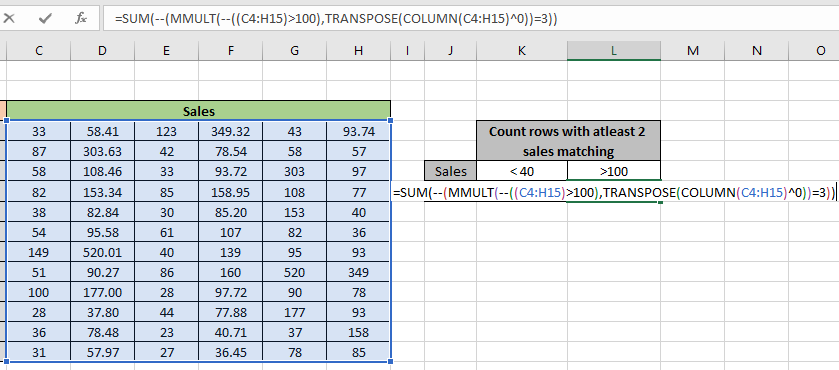Select column L header
Viewport: 839px width, 370px height.
coord(614,51)
